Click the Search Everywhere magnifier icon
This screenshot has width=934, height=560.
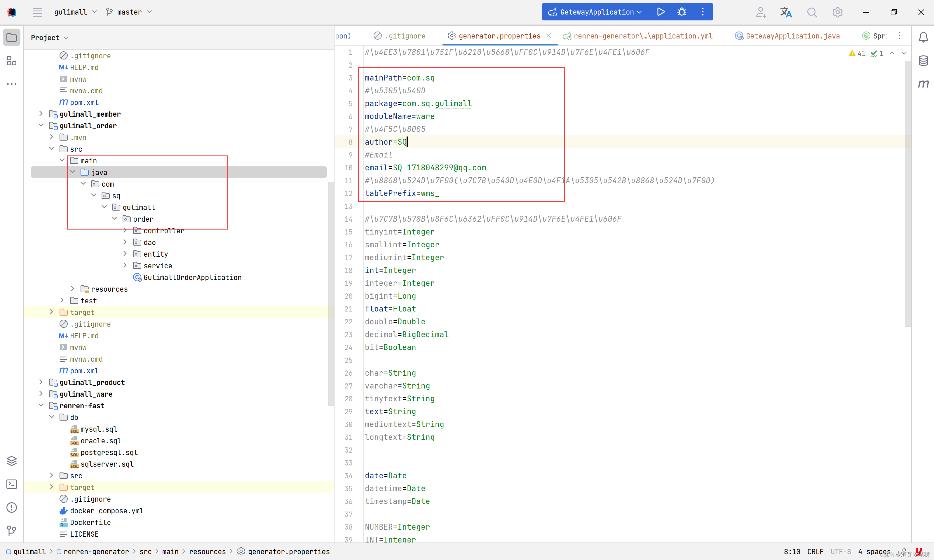coord(812,13)
